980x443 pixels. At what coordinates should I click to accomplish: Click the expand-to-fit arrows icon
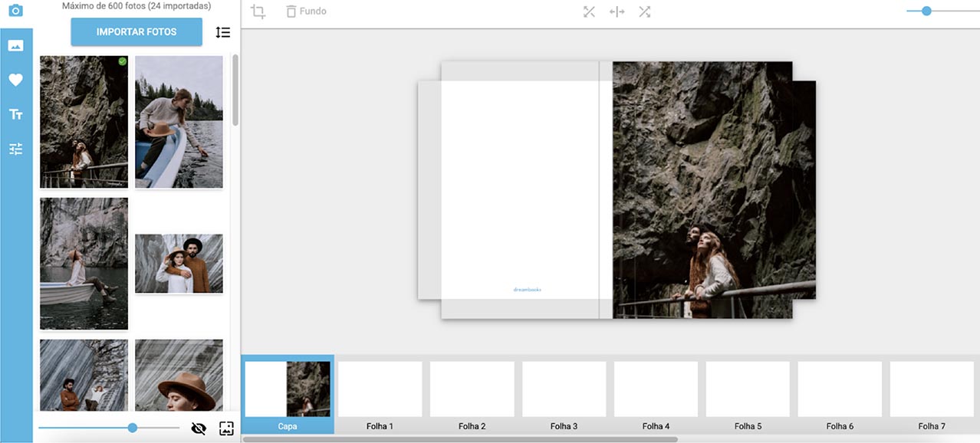click(589, 11)
